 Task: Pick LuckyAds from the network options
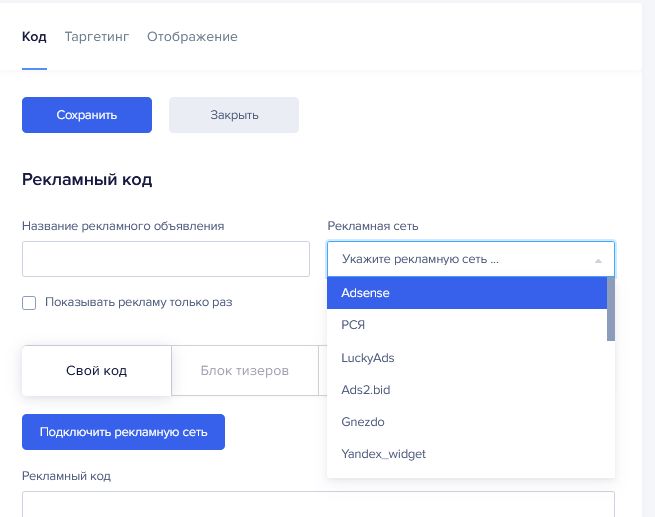(x=467, y=357)
